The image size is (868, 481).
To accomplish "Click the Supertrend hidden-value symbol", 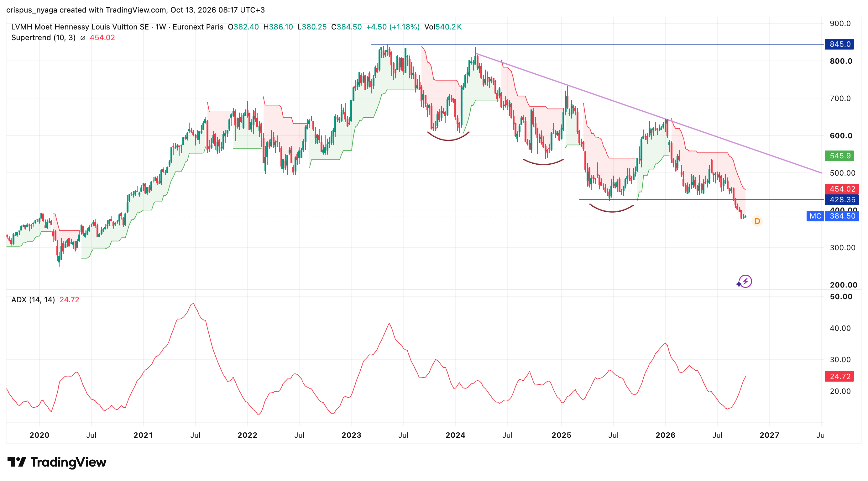I will 82,38.
